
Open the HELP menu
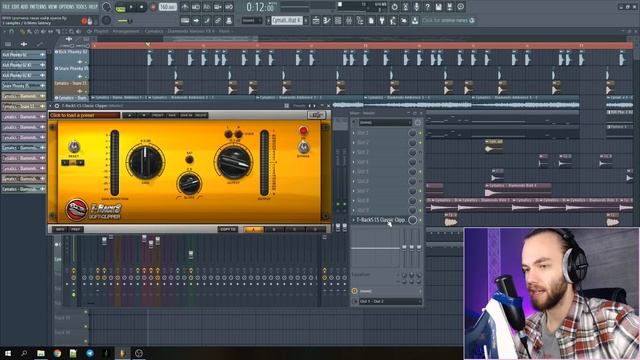pos(93,7)
